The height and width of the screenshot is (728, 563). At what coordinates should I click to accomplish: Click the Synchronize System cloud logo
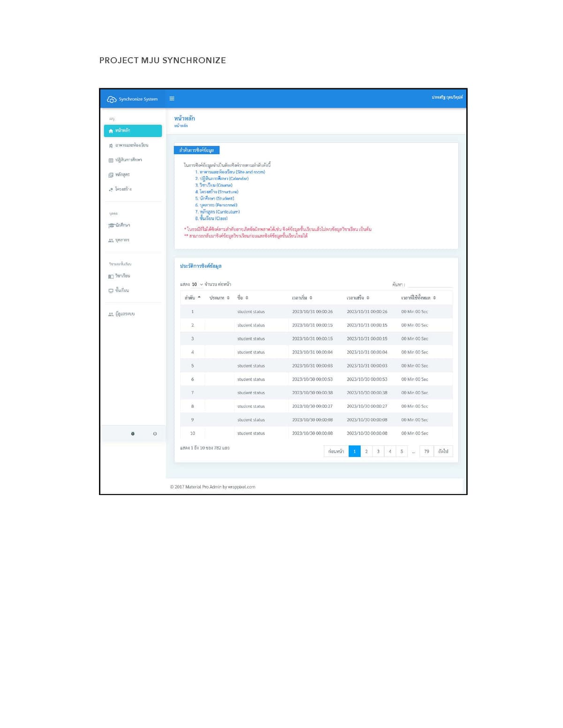[112, 99]
